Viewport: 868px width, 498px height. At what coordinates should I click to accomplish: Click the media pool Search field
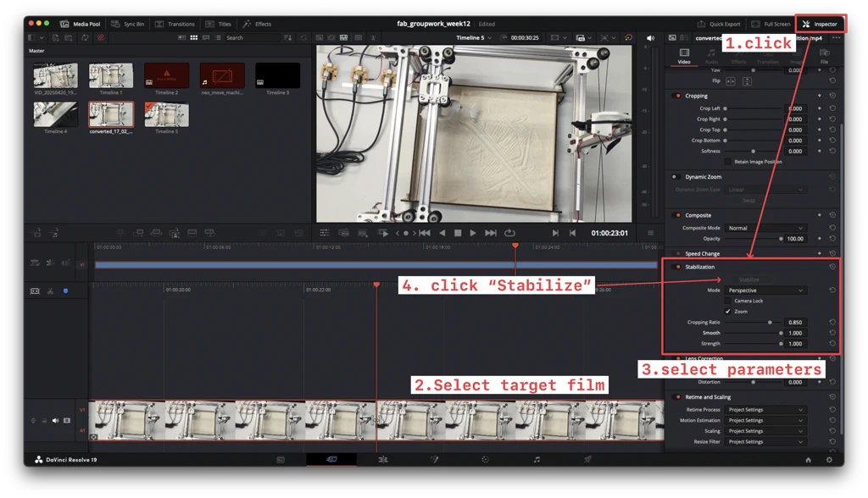click(252, 37)
